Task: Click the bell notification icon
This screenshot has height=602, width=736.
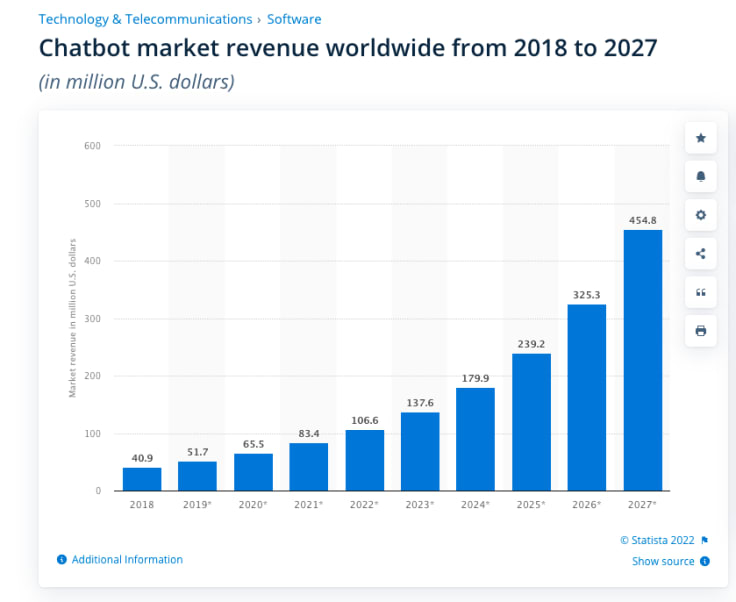Action: [700, 176]
